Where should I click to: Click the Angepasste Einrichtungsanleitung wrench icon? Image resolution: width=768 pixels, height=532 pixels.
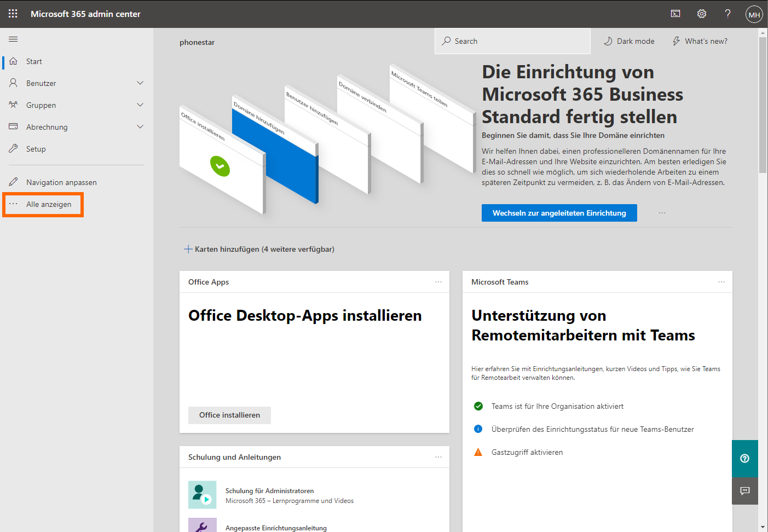pos(203,525)
